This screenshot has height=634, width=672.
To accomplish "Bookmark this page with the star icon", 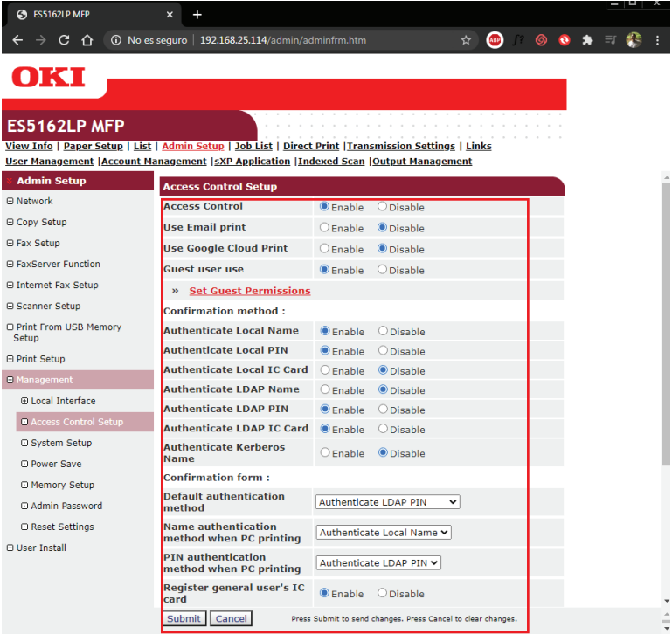I will coord(467,40).
